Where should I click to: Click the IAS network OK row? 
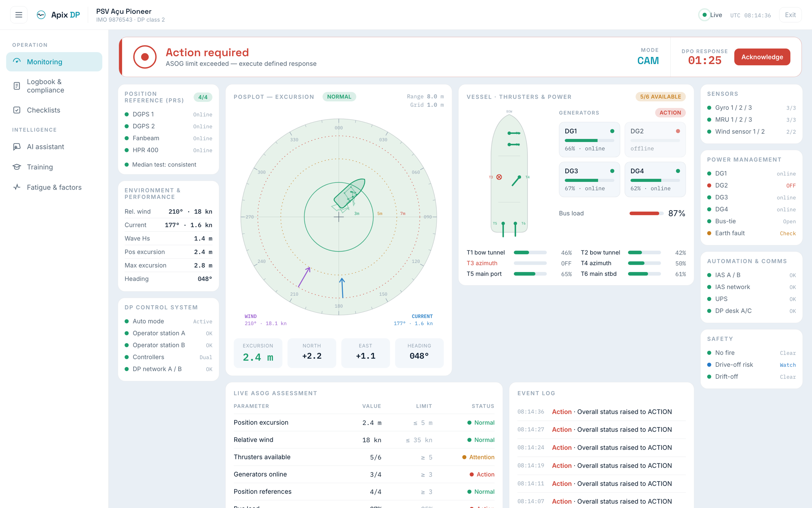(751, 287)
